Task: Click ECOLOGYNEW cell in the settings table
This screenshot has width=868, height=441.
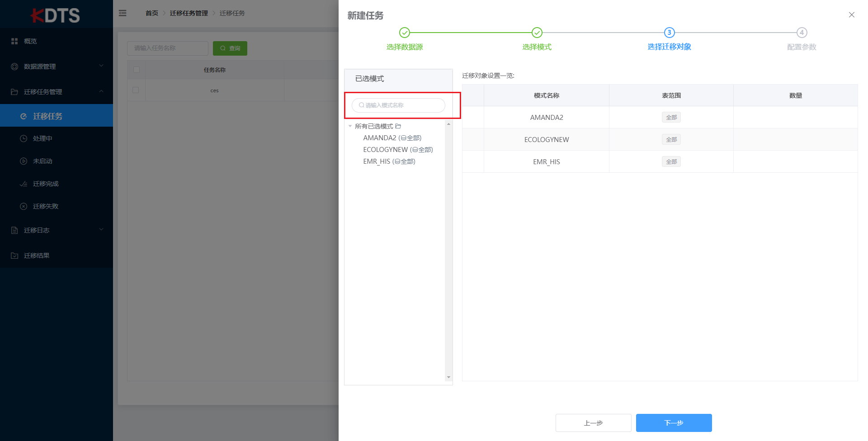Action: click(x=547, y=140)
